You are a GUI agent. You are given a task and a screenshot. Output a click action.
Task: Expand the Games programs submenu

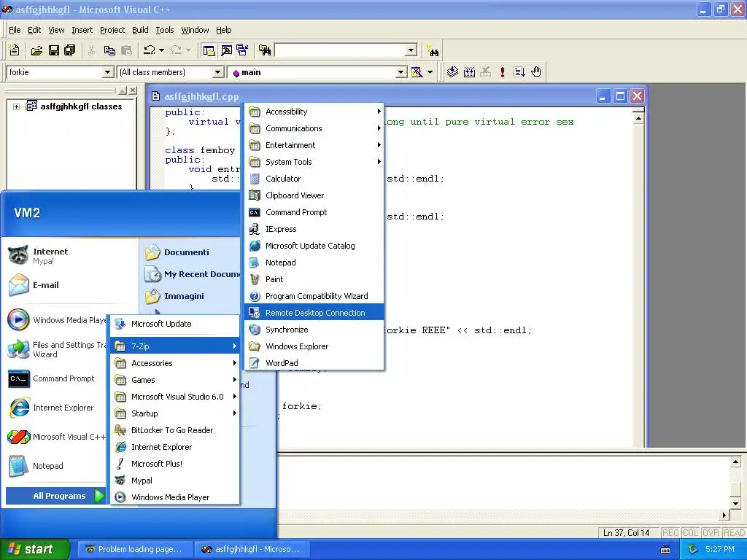coord(175,380)
